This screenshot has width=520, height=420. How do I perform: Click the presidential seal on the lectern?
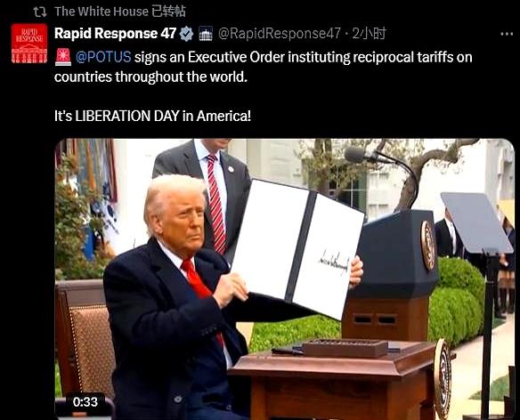pyautogui.click(x=427, y=245)
